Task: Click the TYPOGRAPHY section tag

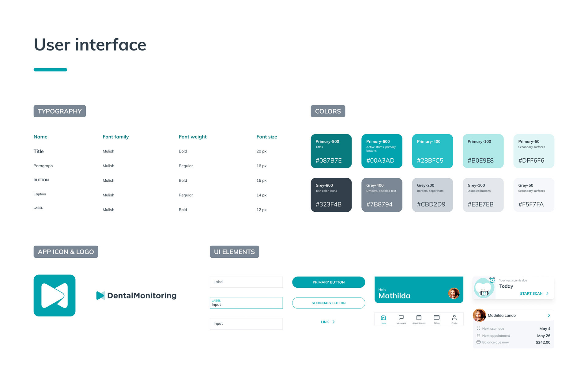Action: click(60, 111)
